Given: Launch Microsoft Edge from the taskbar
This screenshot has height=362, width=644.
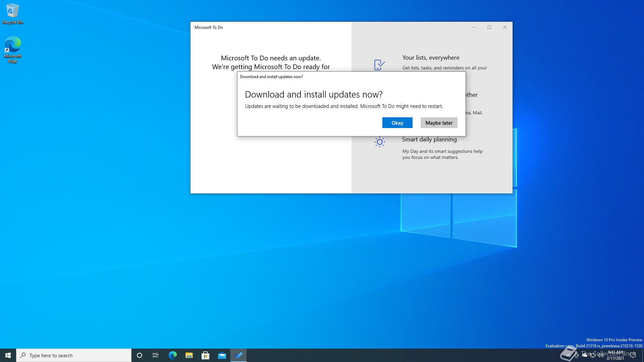Looking at the screenshot, I should point(172,355).
